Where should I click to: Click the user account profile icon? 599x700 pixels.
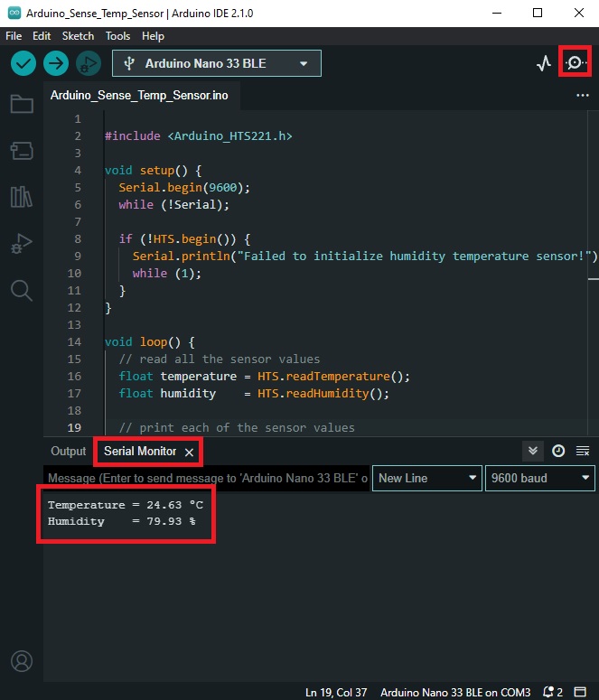click(x=22, y=661)
